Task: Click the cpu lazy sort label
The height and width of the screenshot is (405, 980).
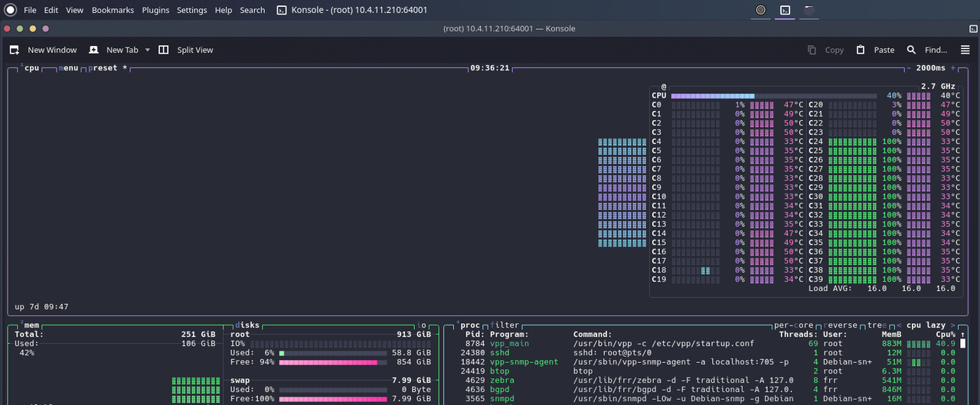Action: [926, 325]
